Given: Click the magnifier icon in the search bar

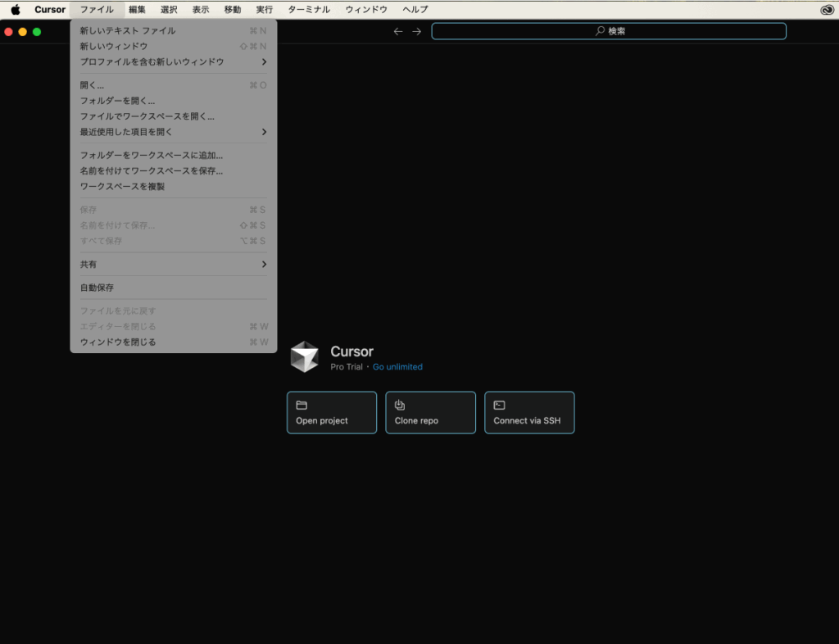Looking at the screenshot, I should (x=600, y=31).
